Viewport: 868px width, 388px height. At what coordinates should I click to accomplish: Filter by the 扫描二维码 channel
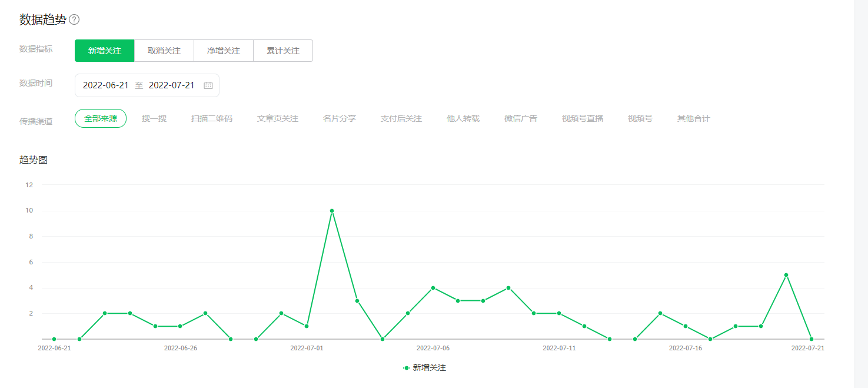pos(212,118)
